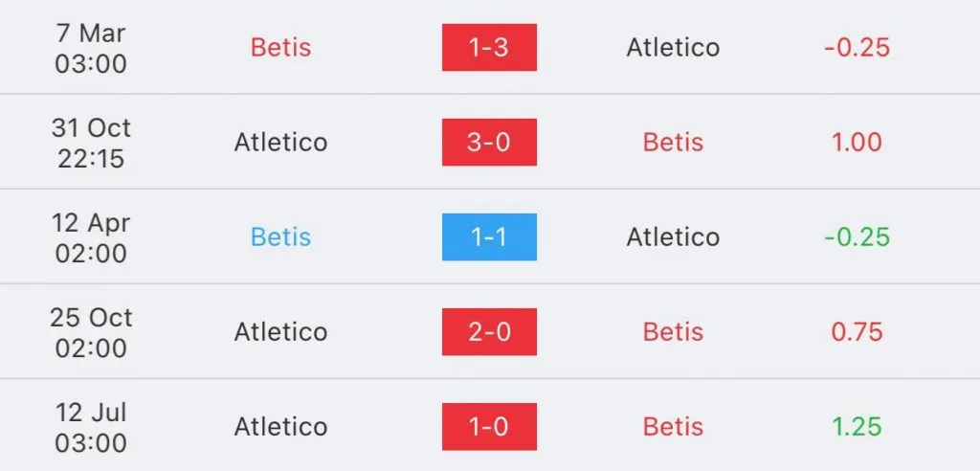Viewport: 980px width, 471px height.
Task: Select Atletico in the 12 Apr match
Action: tap(673, 236)
